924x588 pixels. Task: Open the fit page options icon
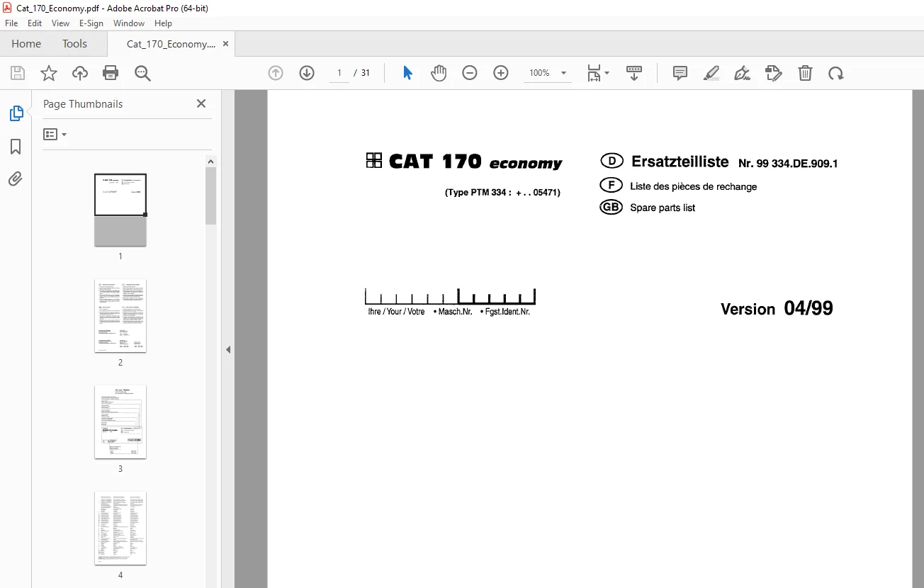click(598, 73)
